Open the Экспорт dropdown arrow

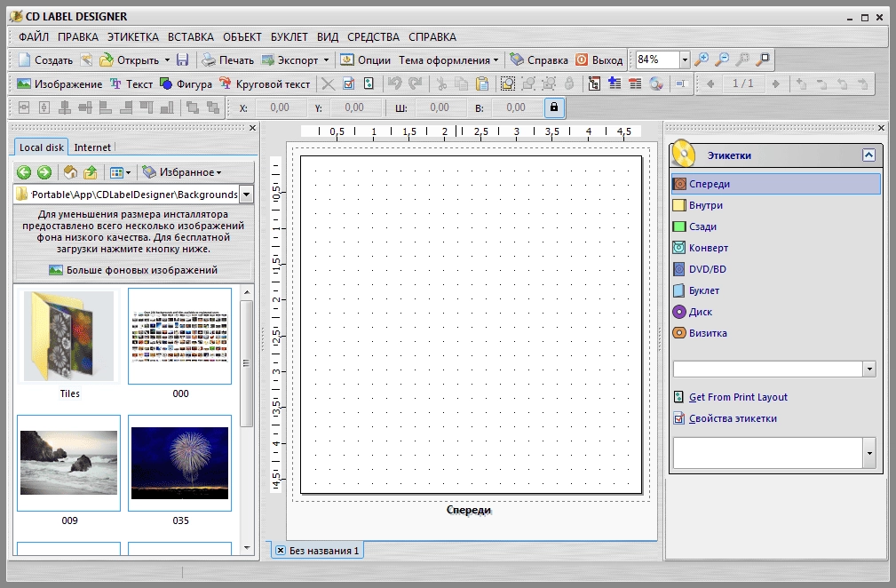(326, 60)
